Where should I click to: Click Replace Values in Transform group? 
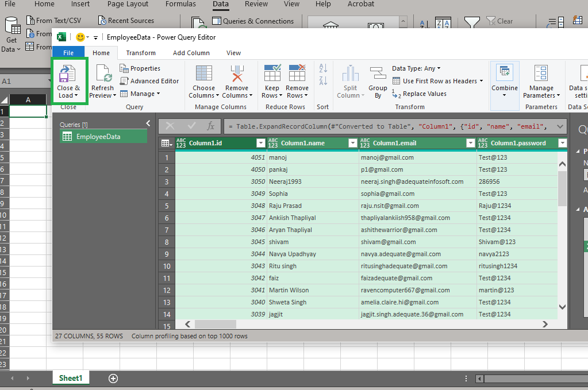pos(419,94)
